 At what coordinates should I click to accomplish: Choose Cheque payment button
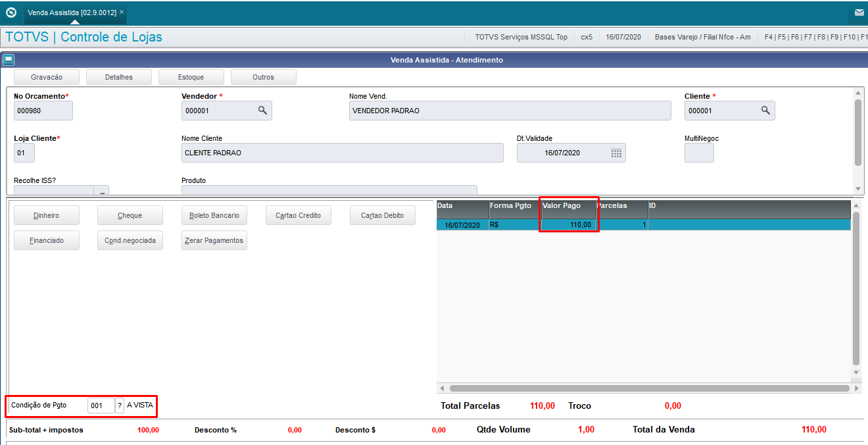(x=130, y=215)
